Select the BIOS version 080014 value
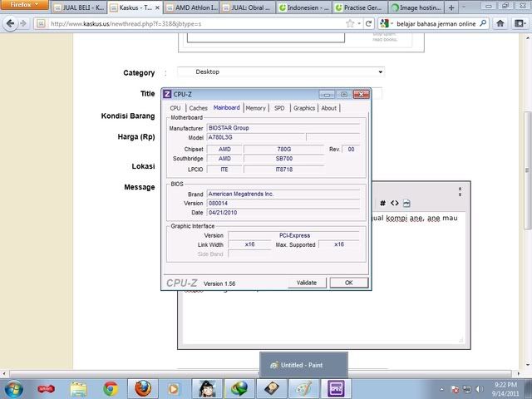This screenshot has height=399, width=532. tap(283, 203)
